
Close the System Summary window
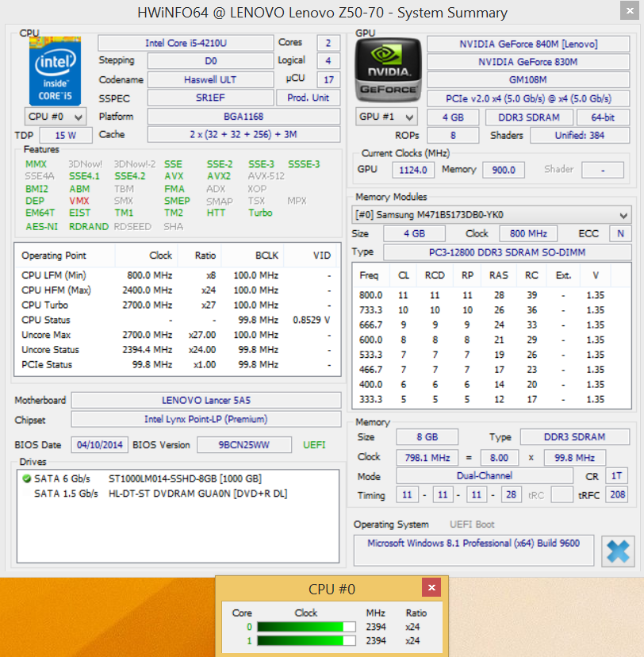(x=630, y=11)
